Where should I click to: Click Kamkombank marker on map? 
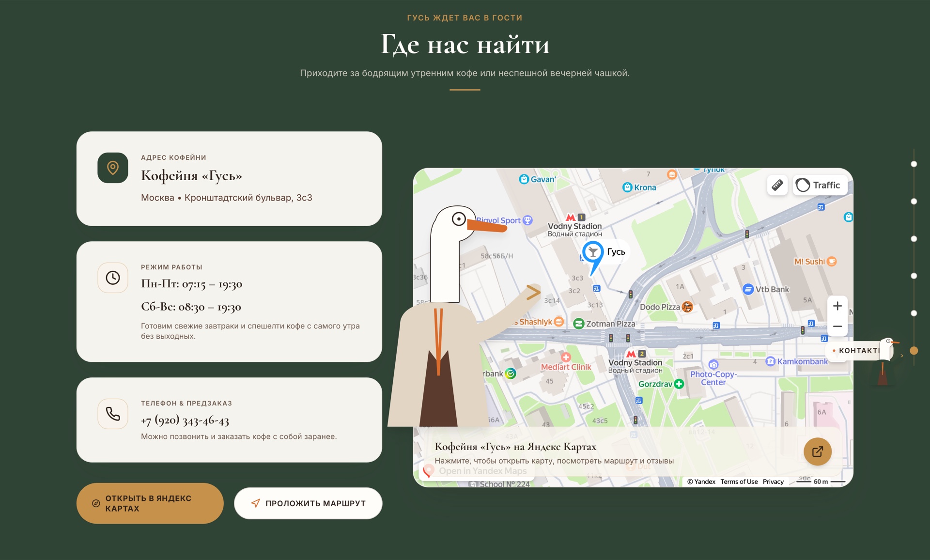pos(770,361)
